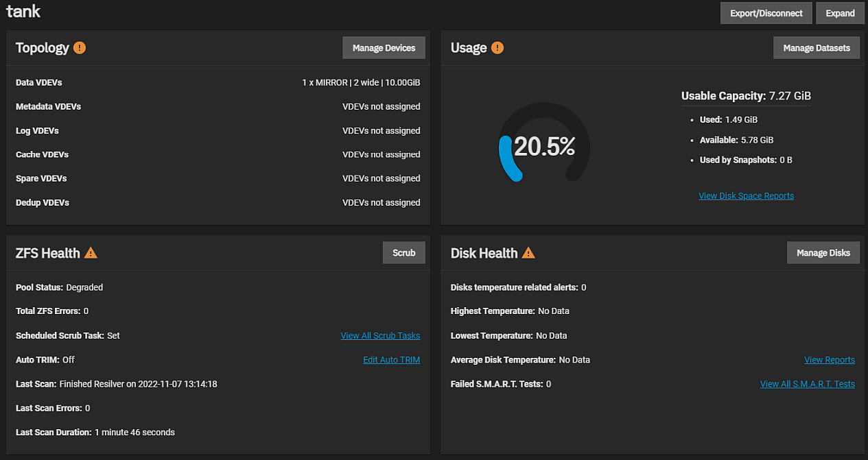Open Manage Datasets
This screenshot has width=868, height=460.
point(817,48)
